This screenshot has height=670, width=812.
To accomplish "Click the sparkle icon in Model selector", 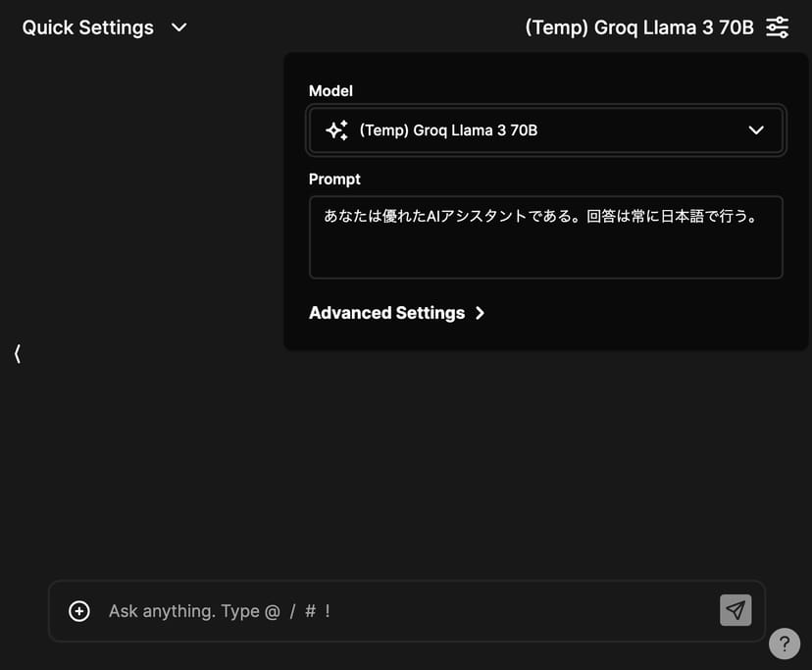I will click(336, 130).
